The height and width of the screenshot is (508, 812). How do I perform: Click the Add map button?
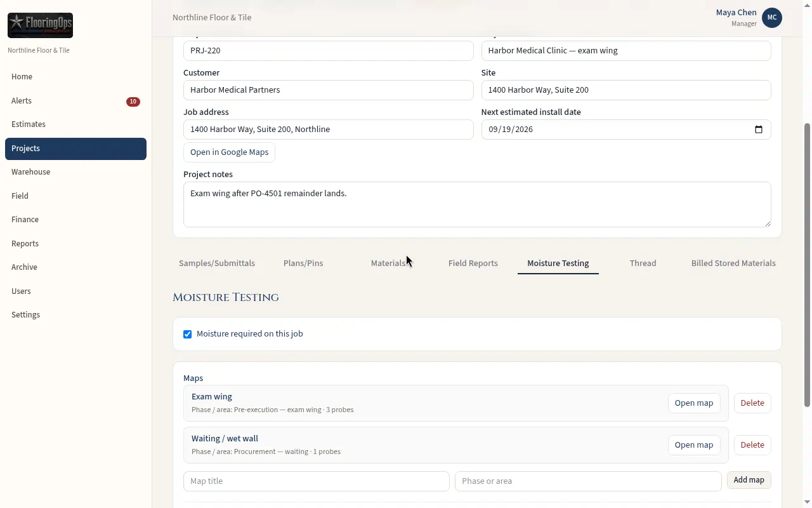pyautogui.click(x=749, y=480)
